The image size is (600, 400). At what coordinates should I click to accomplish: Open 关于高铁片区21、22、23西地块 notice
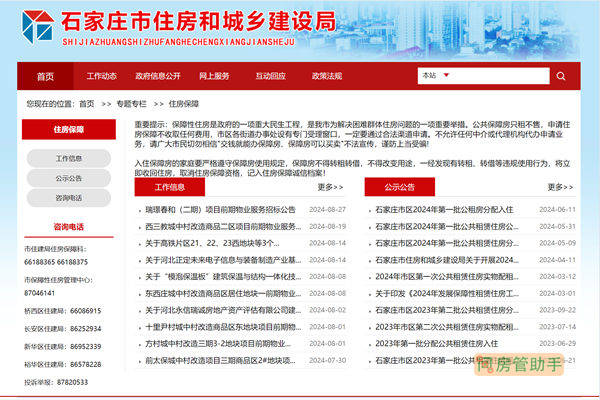(212, 243)
